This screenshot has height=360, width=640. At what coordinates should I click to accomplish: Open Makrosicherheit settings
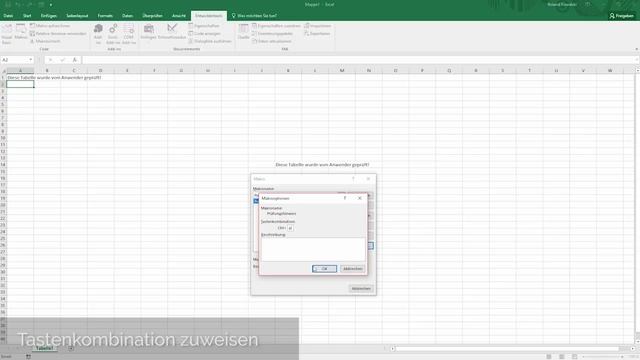tap(46, 41)
